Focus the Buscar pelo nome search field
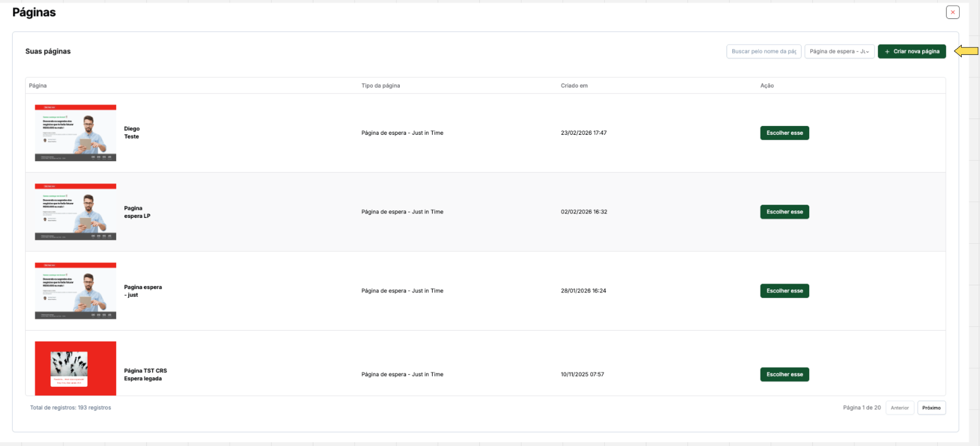The image size is (980, 446). coord(764,52)
